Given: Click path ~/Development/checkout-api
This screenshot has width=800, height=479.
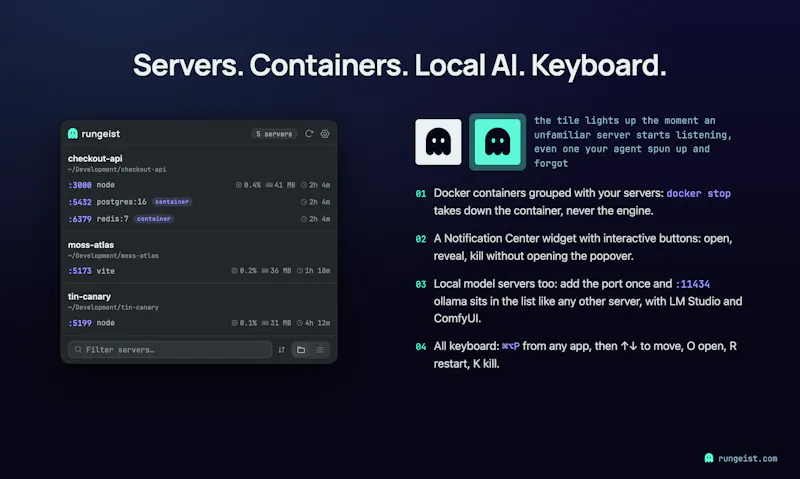Looking at the screenshot, I should (x=117, y=169).
